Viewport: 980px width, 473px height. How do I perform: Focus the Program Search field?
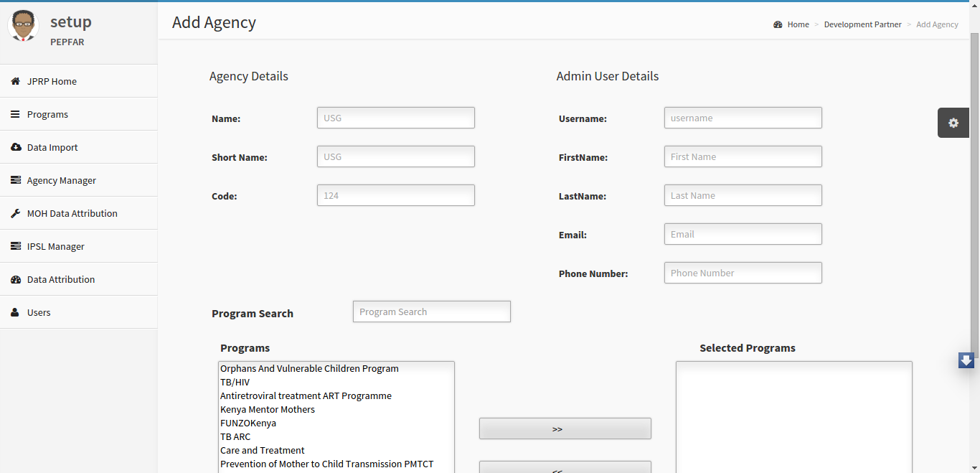pos(432,312)
